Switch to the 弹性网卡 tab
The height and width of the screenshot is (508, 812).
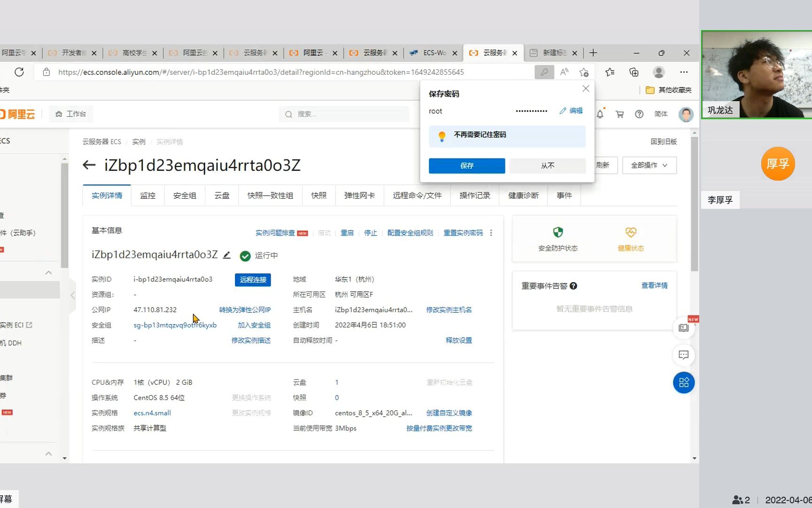[359, 195]
